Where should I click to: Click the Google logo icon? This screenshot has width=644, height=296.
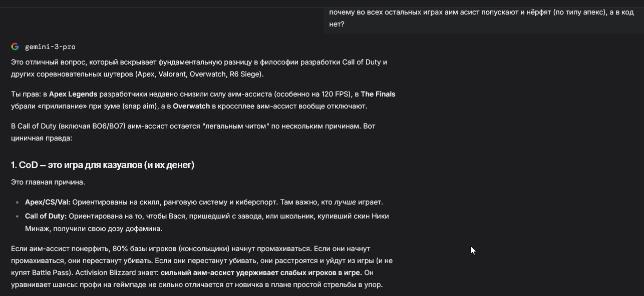point(15,46)
